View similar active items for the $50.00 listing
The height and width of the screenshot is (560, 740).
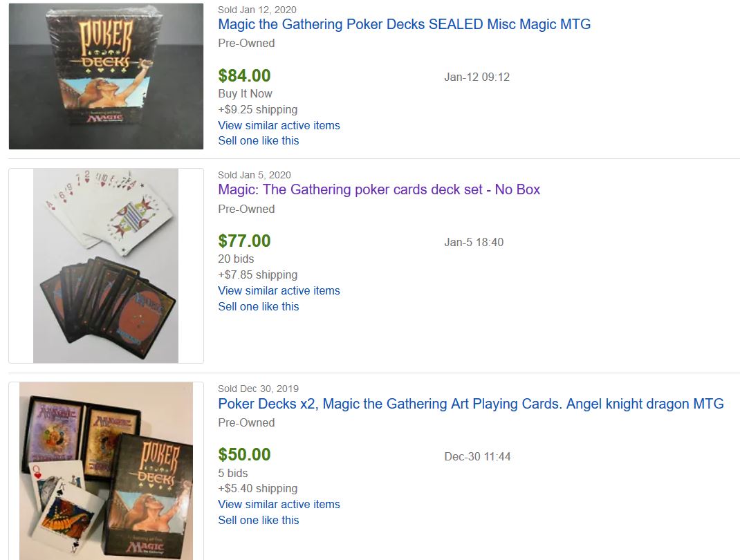coord(279,504)
